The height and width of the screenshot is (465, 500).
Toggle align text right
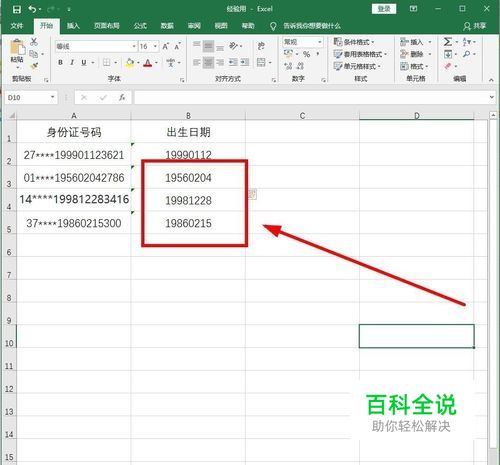(220, 62)
